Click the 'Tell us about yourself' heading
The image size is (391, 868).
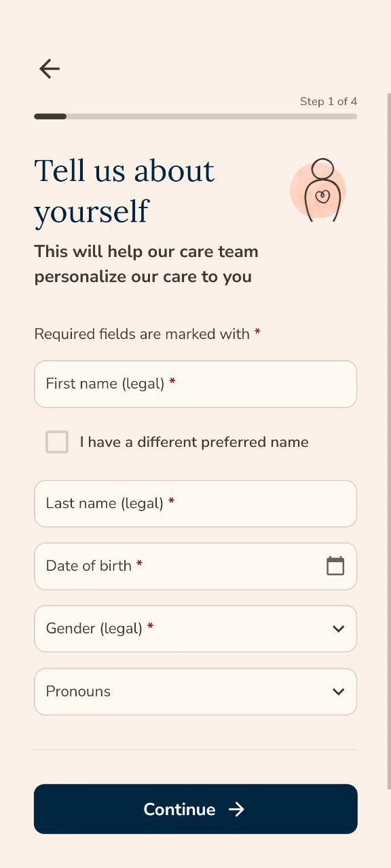tap(124, 191)
